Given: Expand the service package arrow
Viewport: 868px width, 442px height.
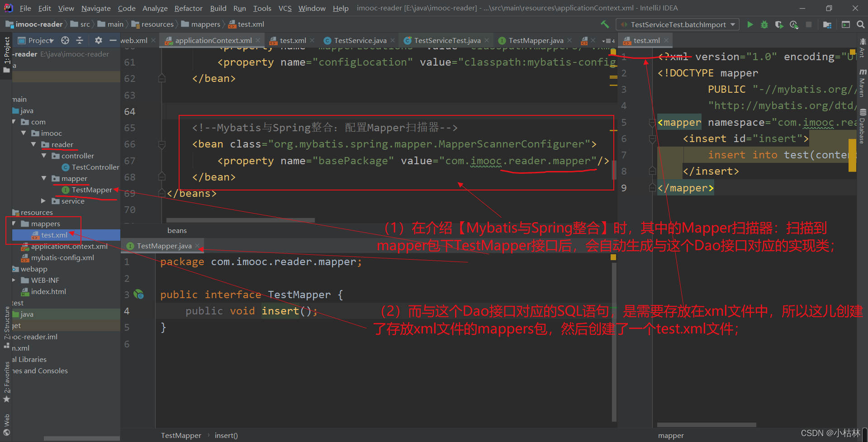Looking at the screenshot, I should click(44, 201).
